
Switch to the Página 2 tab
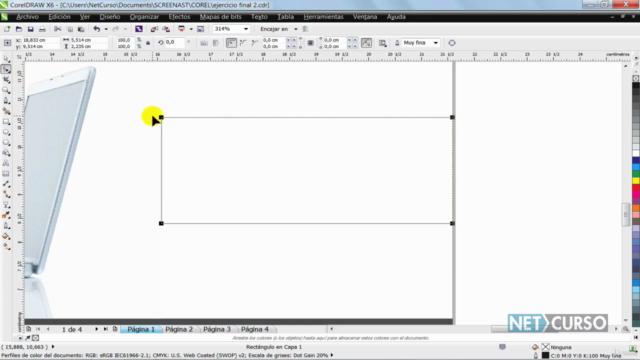179,329
